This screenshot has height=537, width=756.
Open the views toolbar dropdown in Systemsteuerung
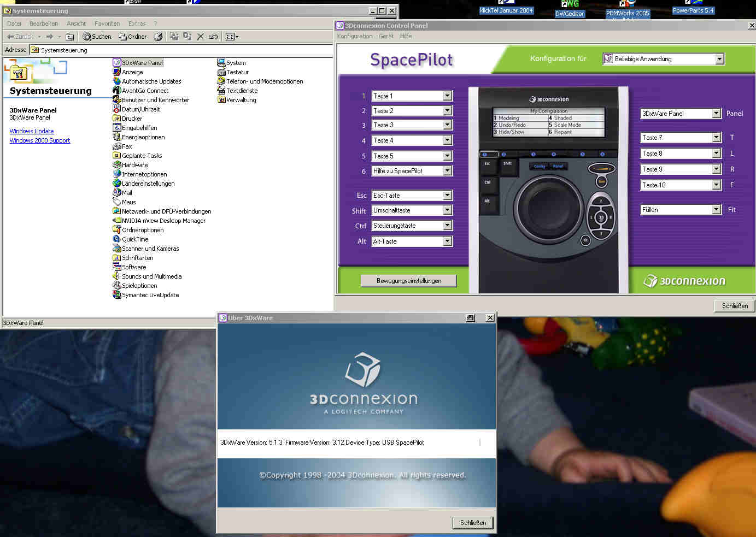[232, 37]
